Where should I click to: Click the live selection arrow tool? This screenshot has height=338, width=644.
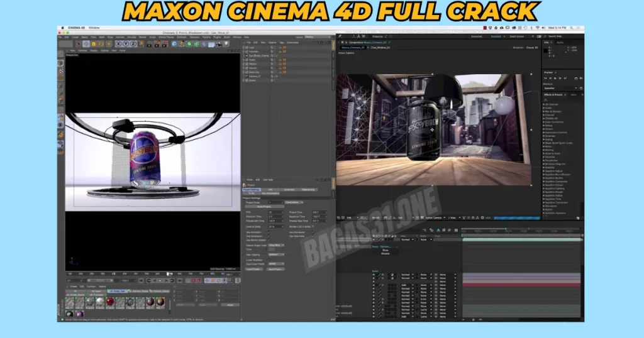[79, 44]
